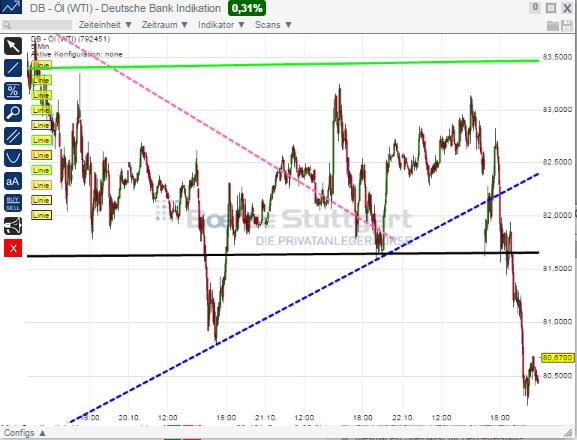Click the 81,0000 price axis label
The width and height of the screenshot is (577, 440).
(557, 322)
